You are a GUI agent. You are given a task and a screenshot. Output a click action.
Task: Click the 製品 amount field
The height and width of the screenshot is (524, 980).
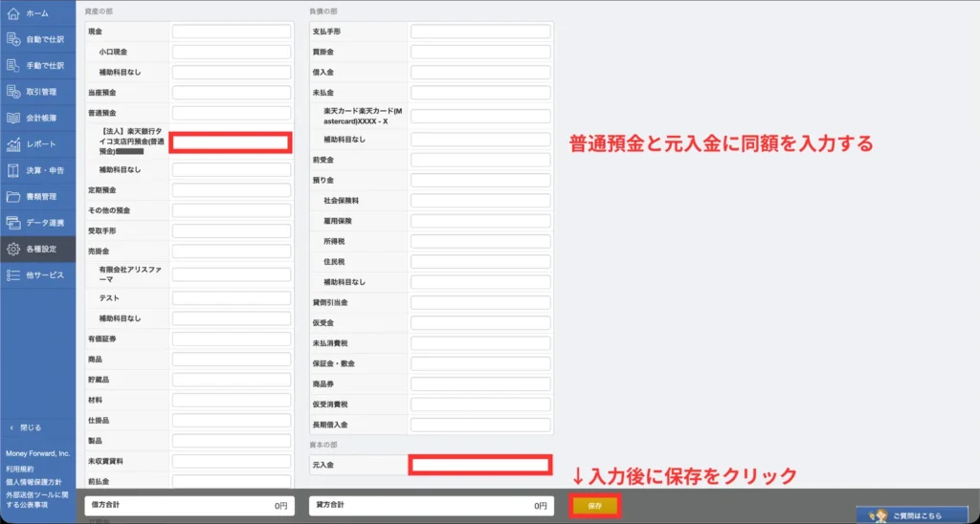[232, 441]
